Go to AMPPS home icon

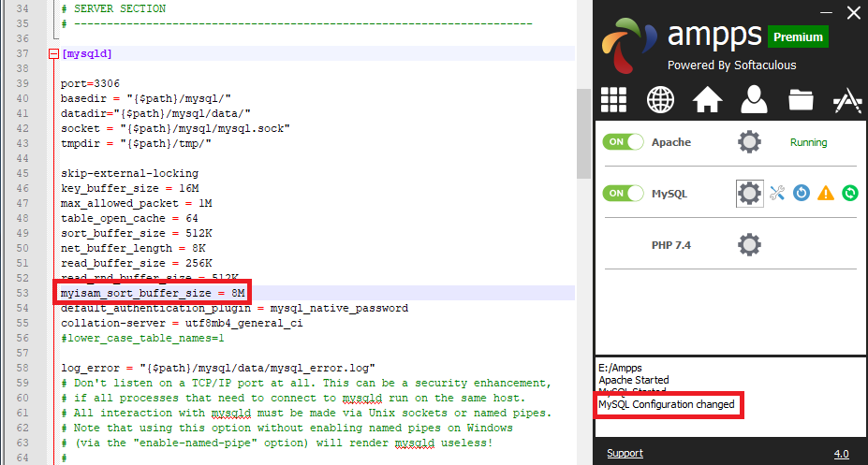click(707, 98)
